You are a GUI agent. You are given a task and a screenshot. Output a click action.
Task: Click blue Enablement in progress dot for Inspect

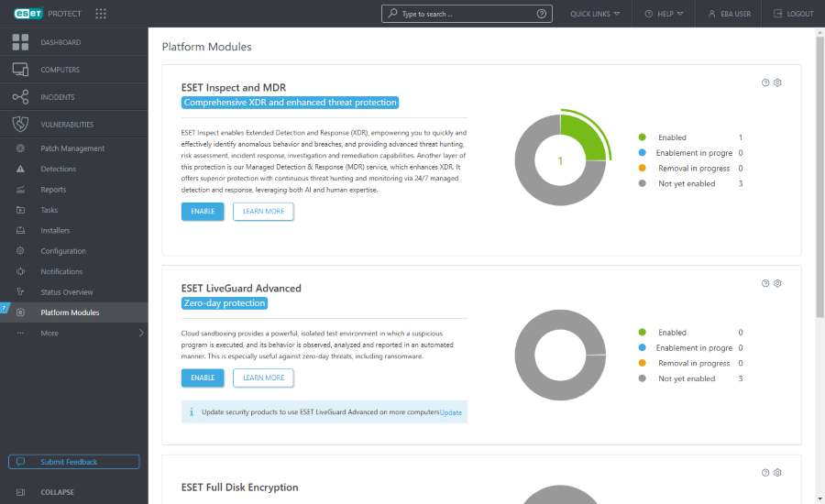[642, 152]
